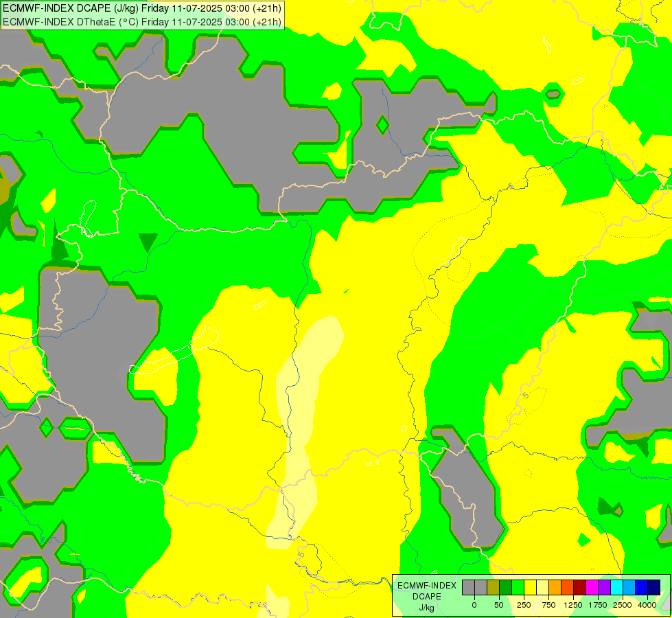
Task: Select the red-orange legend swatch
Action: point(568,588)
